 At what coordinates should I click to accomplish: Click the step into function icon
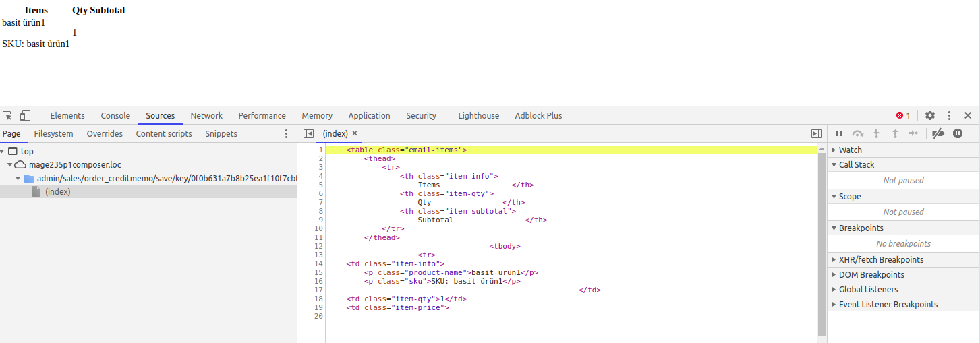[877, 133]
